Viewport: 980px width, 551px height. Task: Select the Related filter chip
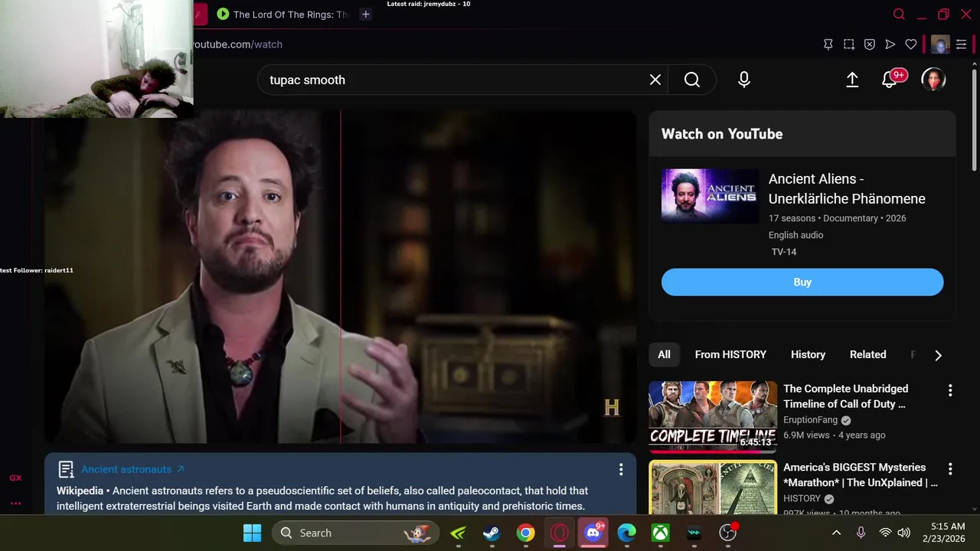pyautogui.click(x=867, y=354)
